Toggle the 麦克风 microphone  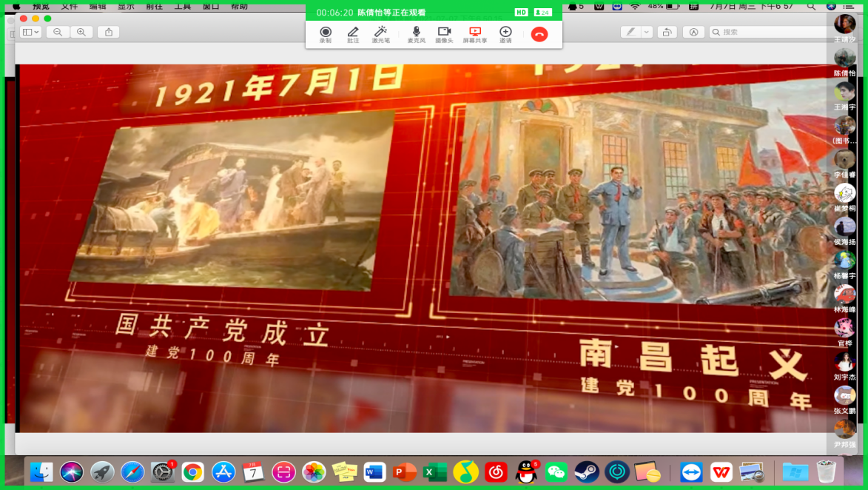coord(417,34)
